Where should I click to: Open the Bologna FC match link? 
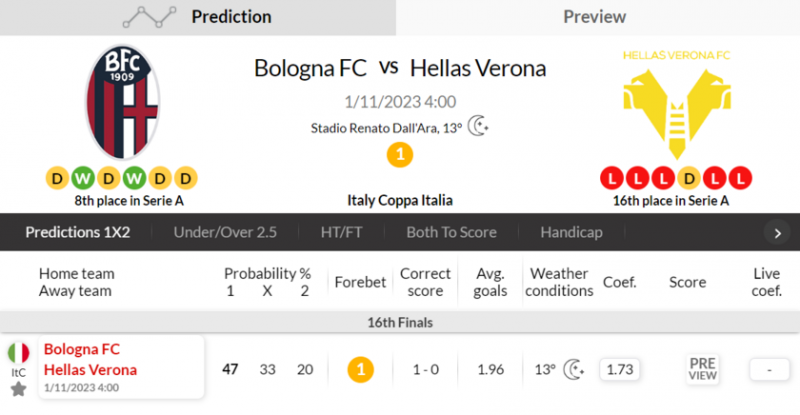(x=82, y=349)
